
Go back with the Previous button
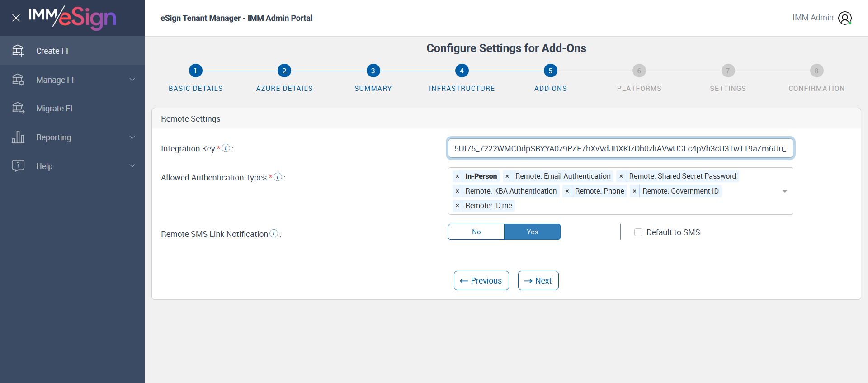pyautogui.click(x=481, y=281)
